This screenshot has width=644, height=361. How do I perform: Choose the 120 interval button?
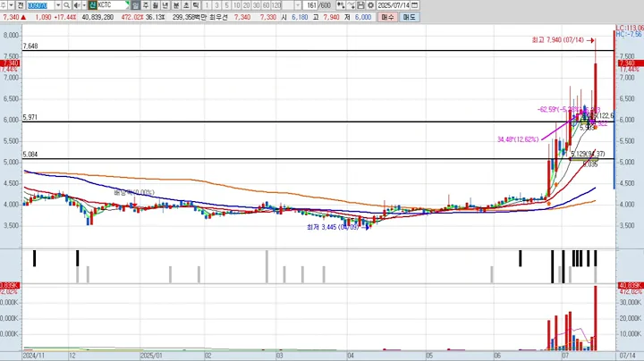276,5
